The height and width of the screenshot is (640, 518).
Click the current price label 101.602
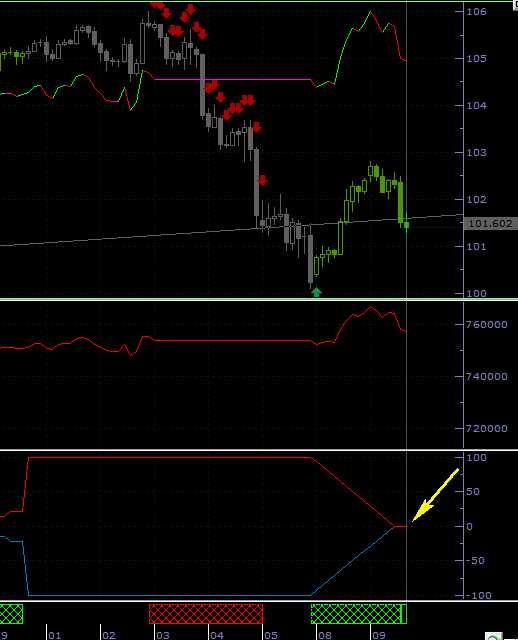coord(490,224)
